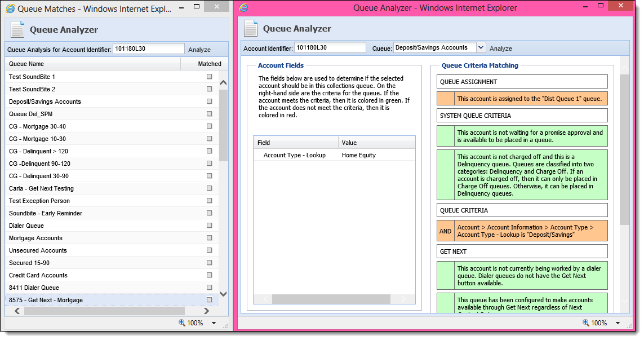Select the 8411 Dialer Queue row
Image resolution: width=644 pixels, height=340 pixels.
tap(112, 288)
